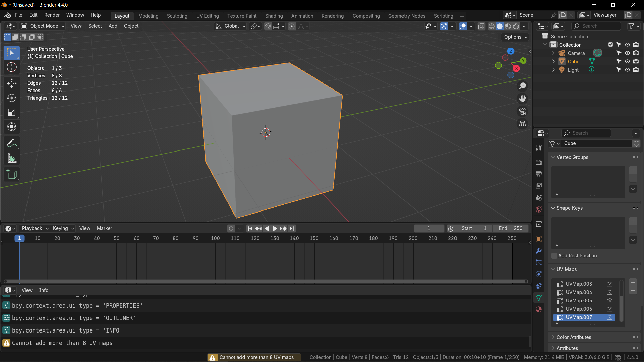
Task: Uncheck Collection exclude checkbox
Action: (x=610, y=45)
